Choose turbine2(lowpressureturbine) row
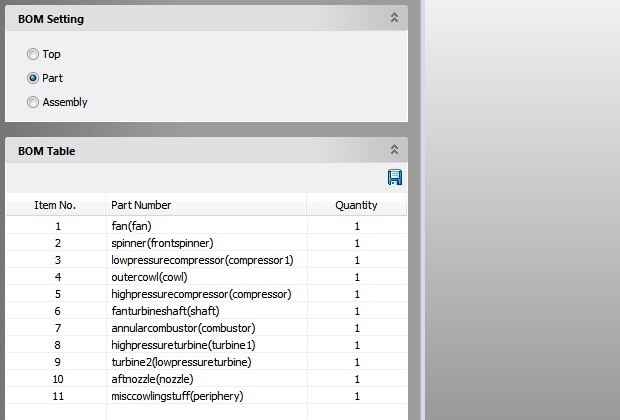 (x=181, y=362)
